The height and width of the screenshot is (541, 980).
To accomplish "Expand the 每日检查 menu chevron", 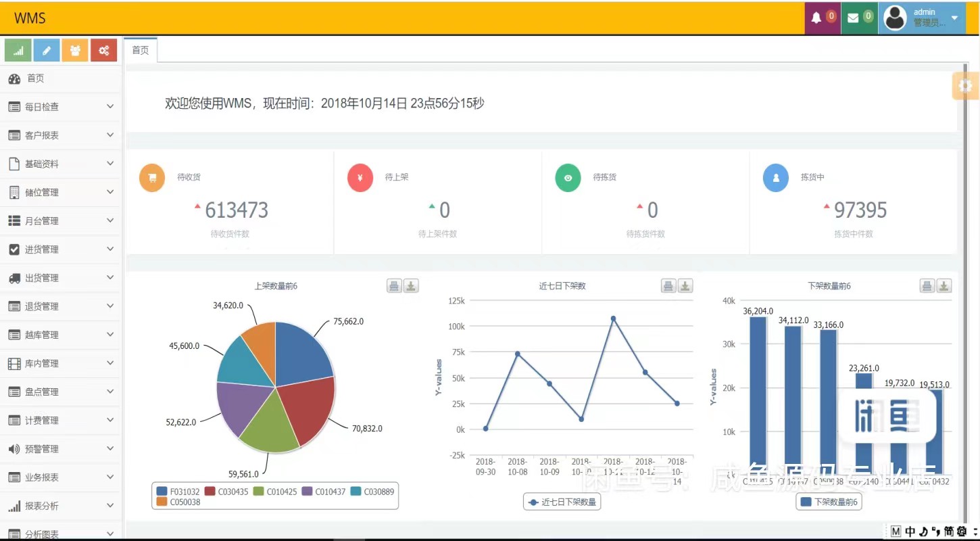I will click(x=110, y=107).
